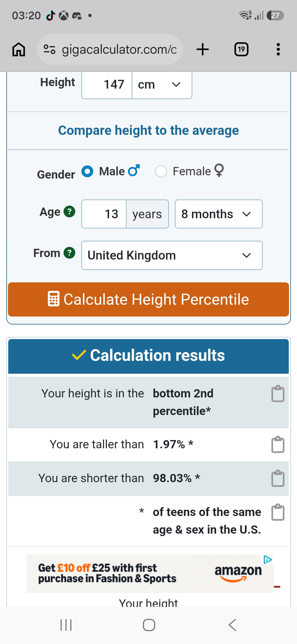
Task: Tap the site settings icon in address bar
Action: tap(50, 49)
